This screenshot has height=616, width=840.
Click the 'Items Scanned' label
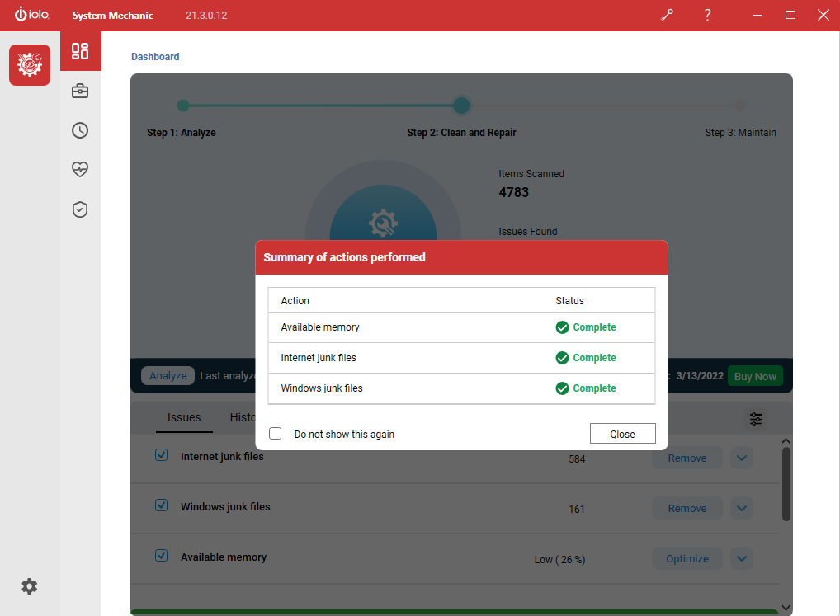coord(531,174)
